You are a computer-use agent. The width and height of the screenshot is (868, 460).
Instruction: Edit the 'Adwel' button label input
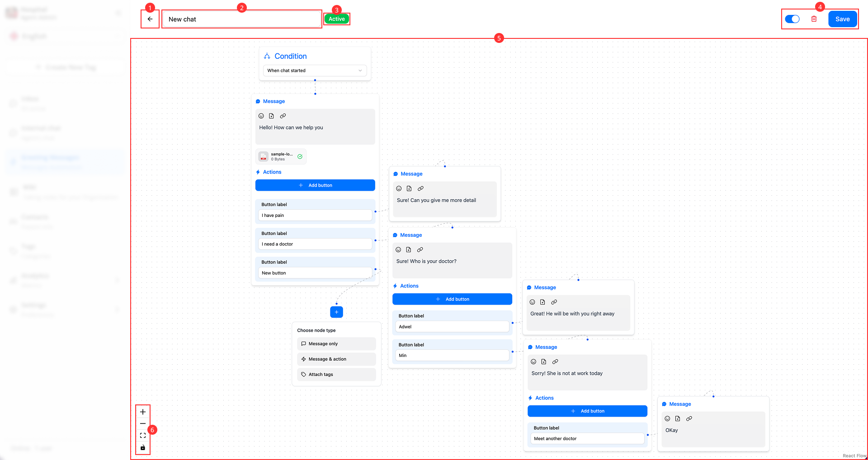(452, 326)
